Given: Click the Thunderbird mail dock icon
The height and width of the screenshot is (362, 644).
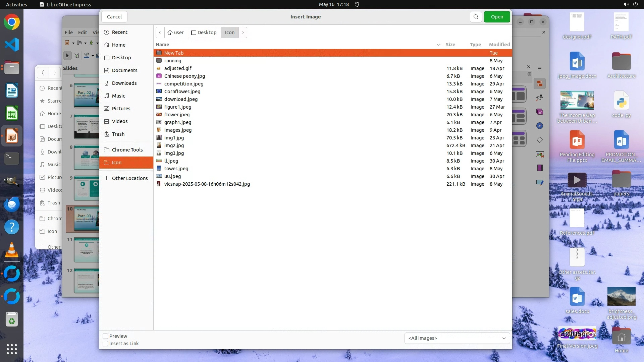Looking at the screenshot, I should tap(12, 204).
